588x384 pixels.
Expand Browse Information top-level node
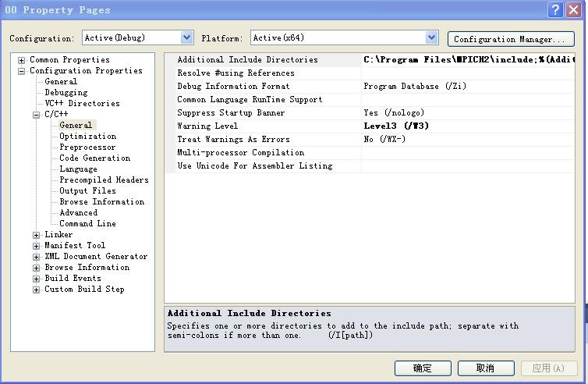click(37, 268)
